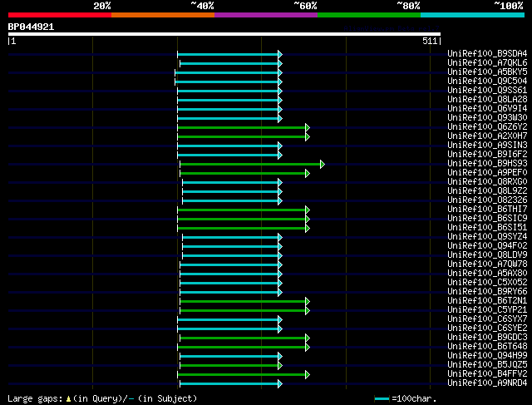Image resolution: width=532 pixels, height=405 pixels.
Task: Click the cyan alignment bar for UniRef100_B9SDA4
Action: coord(228,54)
